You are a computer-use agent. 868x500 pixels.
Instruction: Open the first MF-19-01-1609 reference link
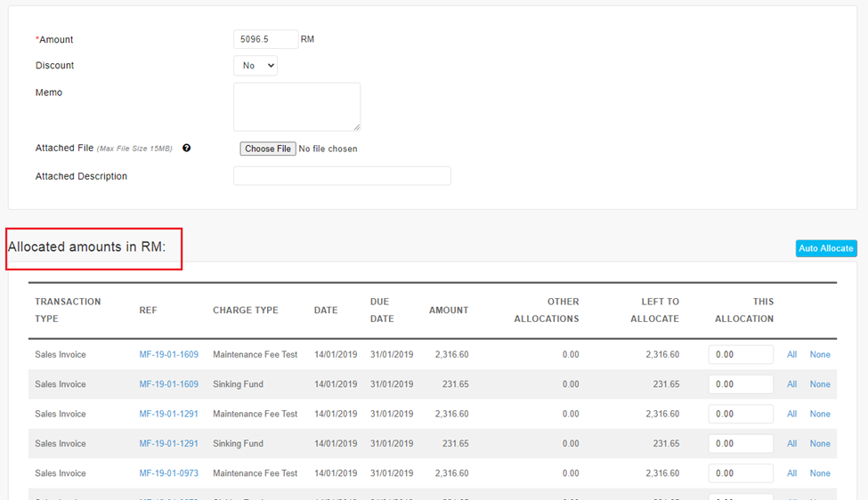point(168,355)
